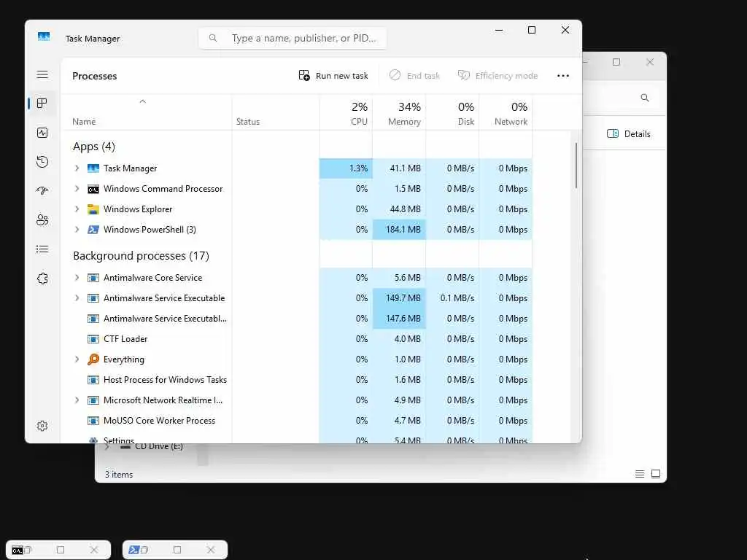Open the three-dot more options menu
747x560 pixels.
tap(563, 76)
